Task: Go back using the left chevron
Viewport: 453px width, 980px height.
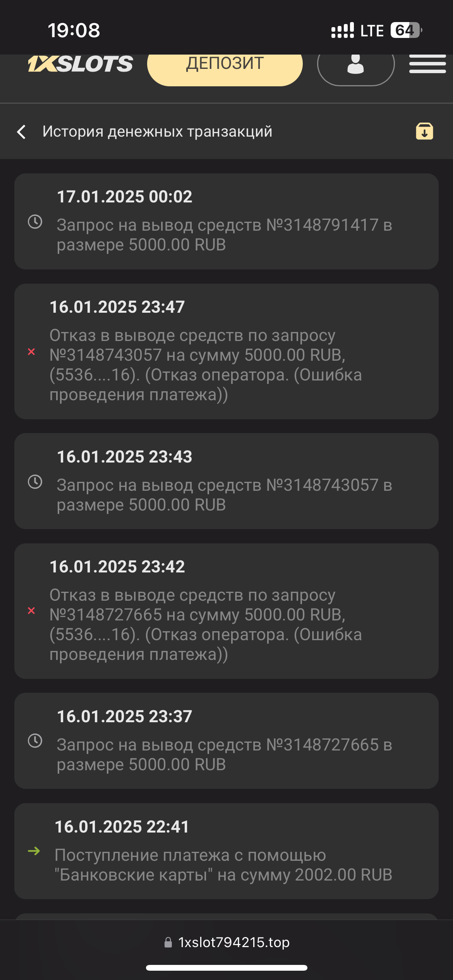Action: (x=22, y=132)
